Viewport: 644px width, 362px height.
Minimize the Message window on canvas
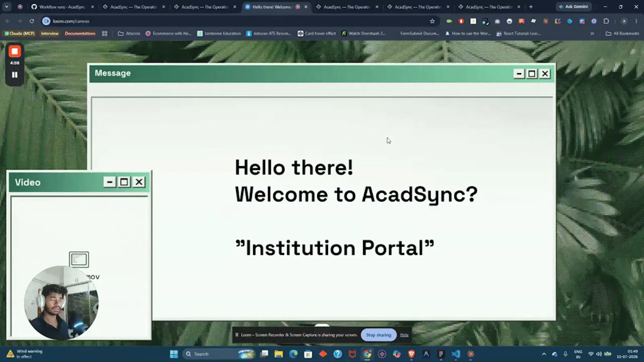(x=519, y=74)
